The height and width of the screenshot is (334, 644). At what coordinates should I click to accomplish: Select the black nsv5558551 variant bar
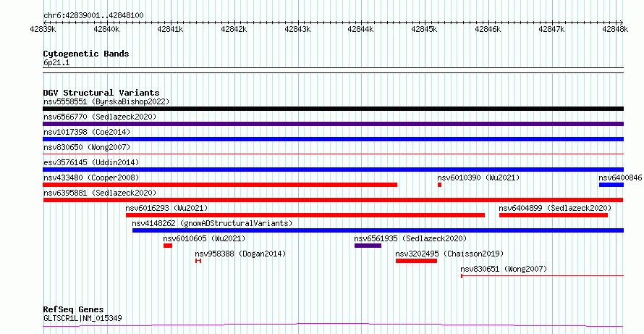[x=333, y=109]
